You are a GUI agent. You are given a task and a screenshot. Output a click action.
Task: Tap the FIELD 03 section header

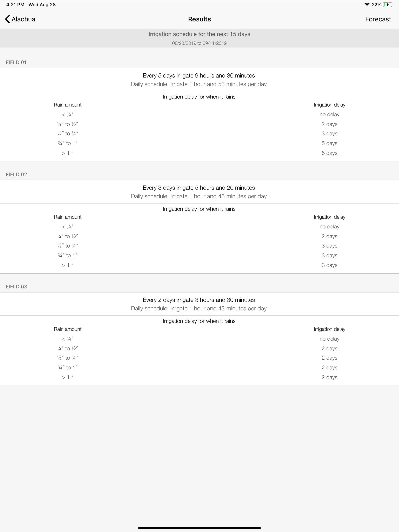point(16,286)
